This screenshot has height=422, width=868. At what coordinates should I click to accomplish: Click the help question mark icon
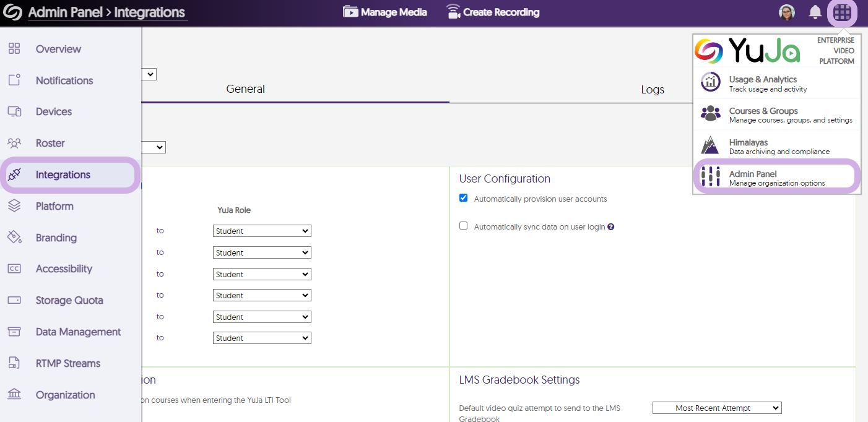tap(611, 227)
